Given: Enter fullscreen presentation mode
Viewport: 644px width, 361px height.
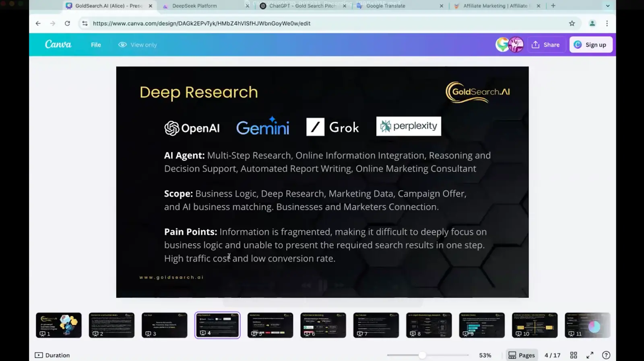Looking at the screenshot, I should (590, 355).
